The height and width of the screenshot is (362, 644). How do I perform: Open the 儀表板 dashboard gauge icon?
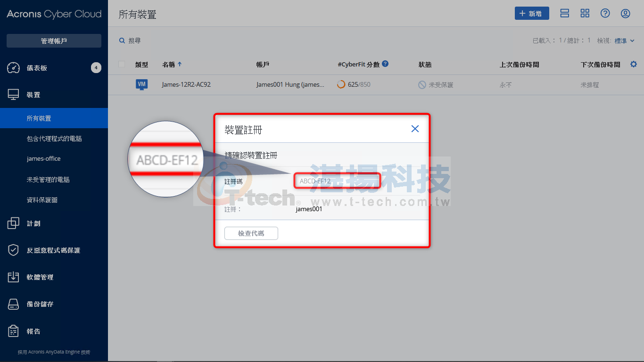tap(13, 68)
